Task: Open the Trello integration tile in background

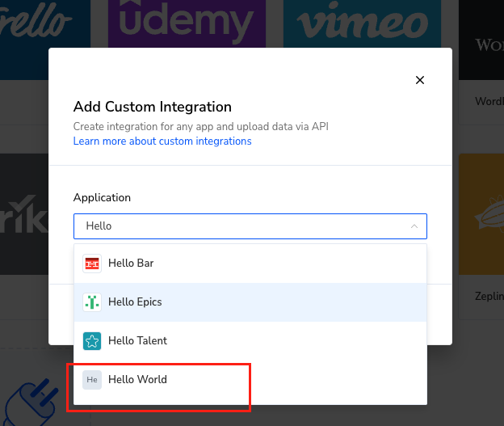Action: 45,40
